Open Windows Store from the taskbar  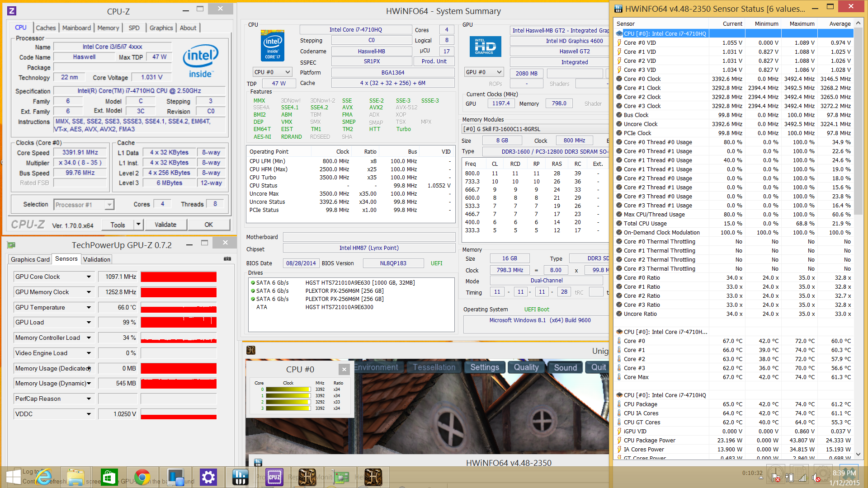(109, 477)
